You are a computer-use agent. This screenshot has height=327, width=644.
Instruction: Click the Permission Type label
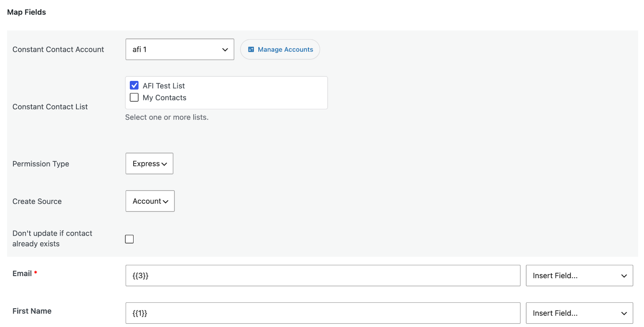pos(41,164)
